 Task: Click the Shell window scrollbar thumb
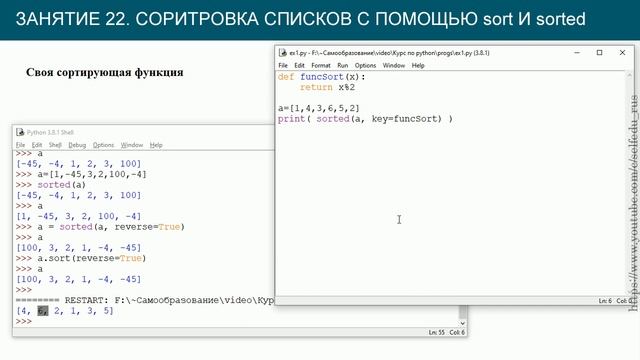tap(462, 312)
